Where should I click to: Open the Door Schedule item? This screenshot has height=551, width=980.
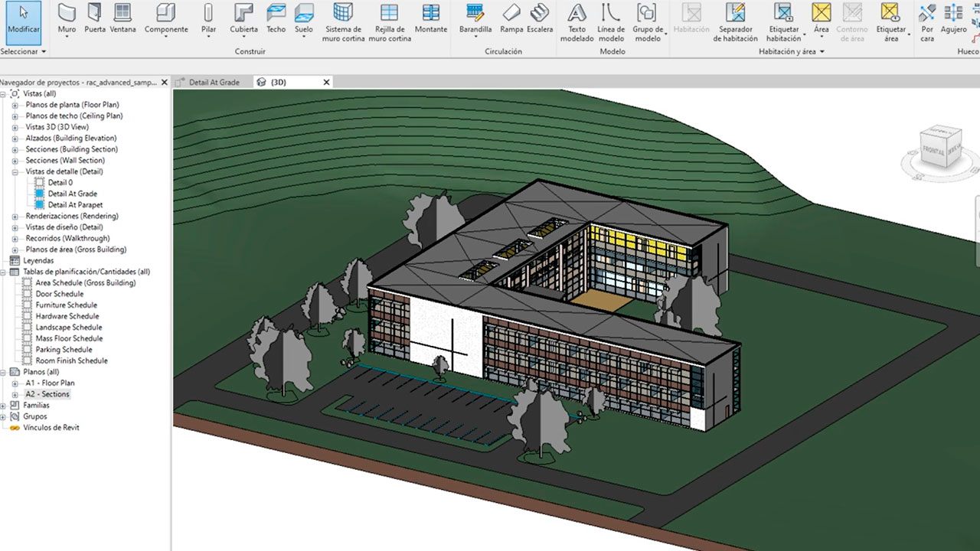(59, 294)
